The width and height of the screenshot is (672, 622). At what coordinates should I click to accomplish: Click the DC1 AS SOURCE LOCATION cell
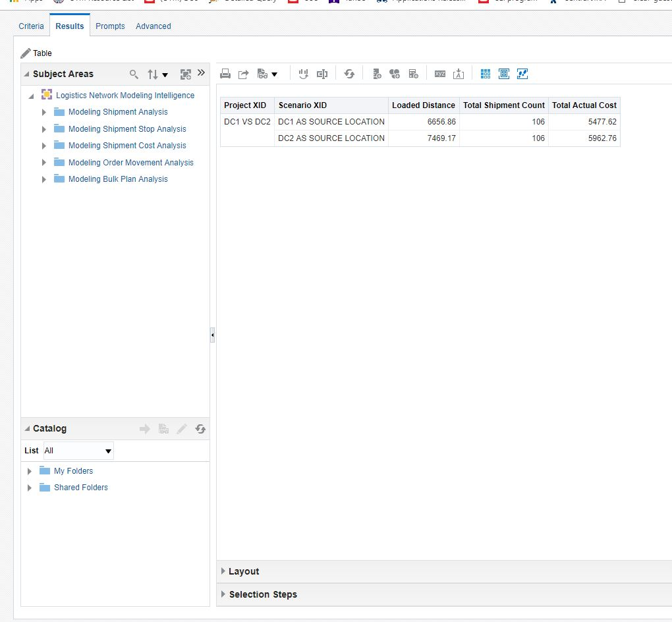tap(331, 122)
